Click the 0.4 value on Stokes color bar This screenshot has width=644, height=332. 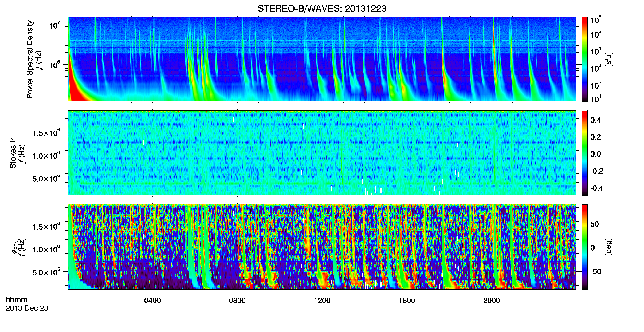pos(595,120)
